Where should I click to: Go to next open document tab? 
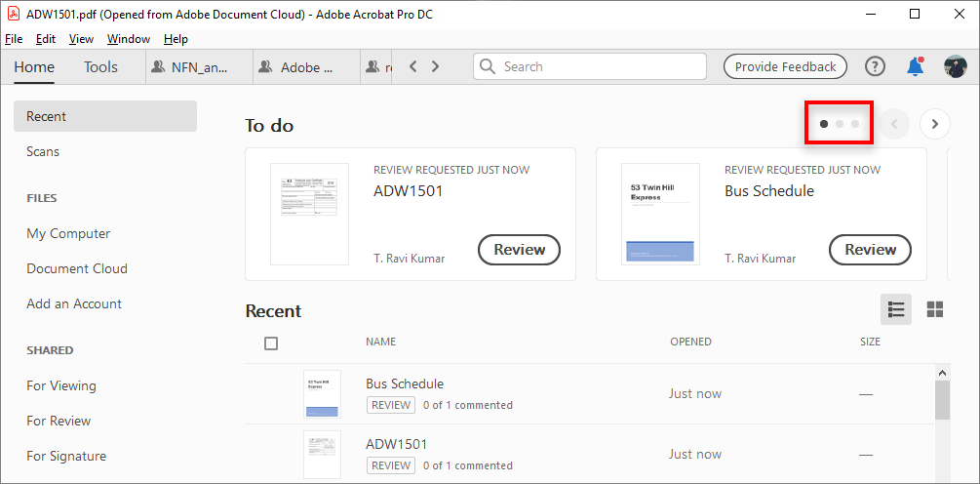(435, 66)
